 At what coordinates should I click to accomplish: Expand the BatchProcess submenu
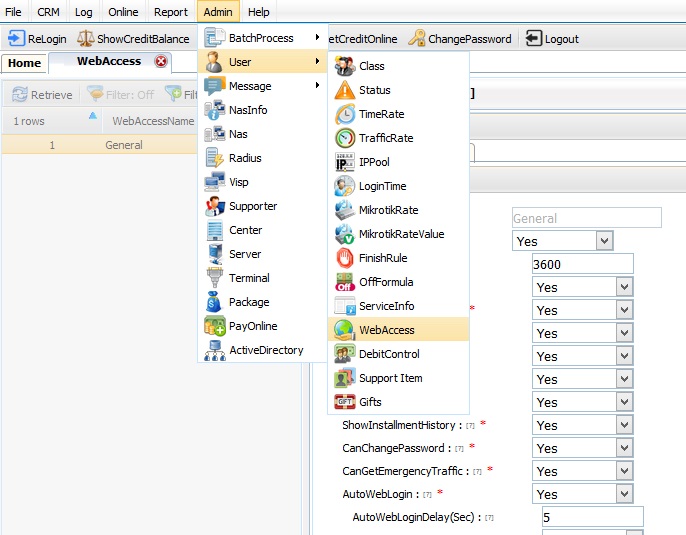262,38
